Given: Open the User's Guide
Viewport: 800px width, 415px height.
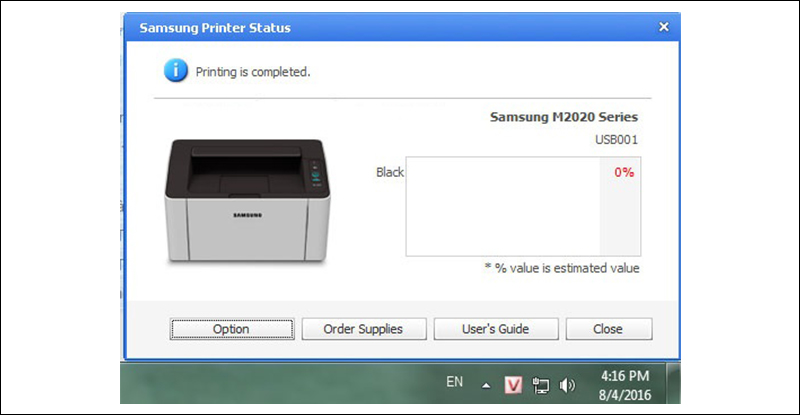Looking at the screenshot, I should point(495,329).
